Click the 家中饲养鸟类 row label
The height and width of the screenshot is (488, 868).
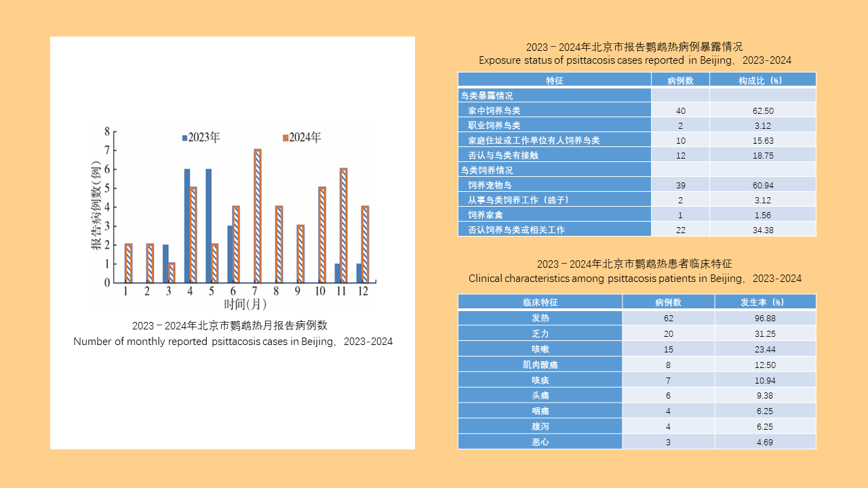click(494, 110)
